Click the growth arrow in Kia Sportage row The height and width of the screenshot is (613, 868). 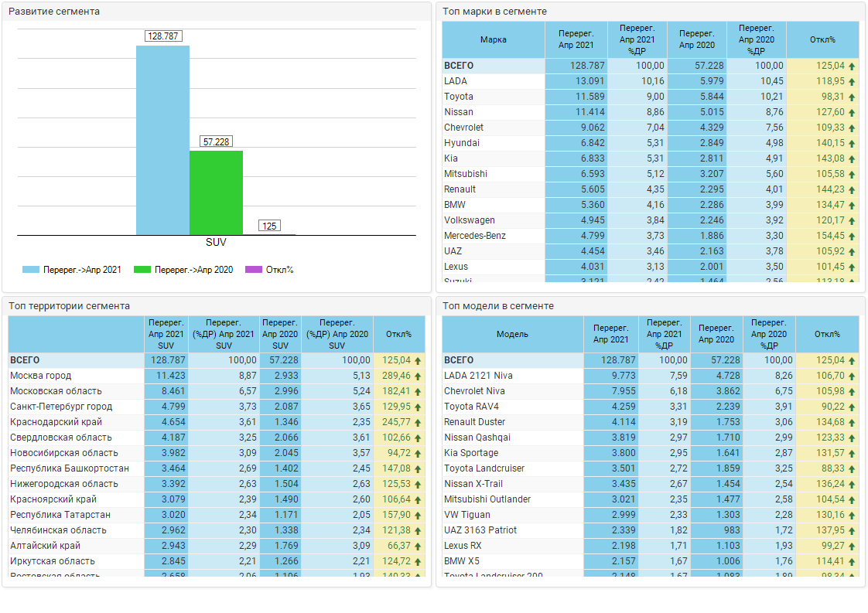pos(852,453)
